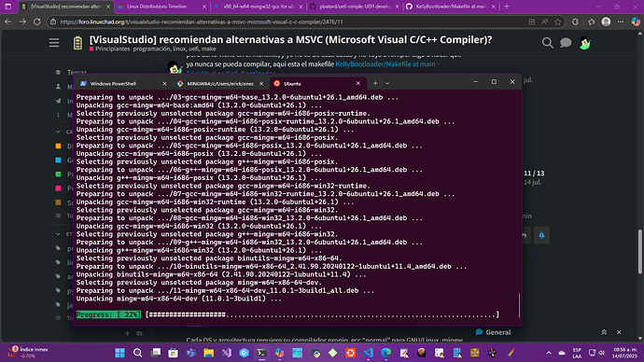Click the terminal window scrollbar
Screen dimensions: 644x362
(519, 305)
